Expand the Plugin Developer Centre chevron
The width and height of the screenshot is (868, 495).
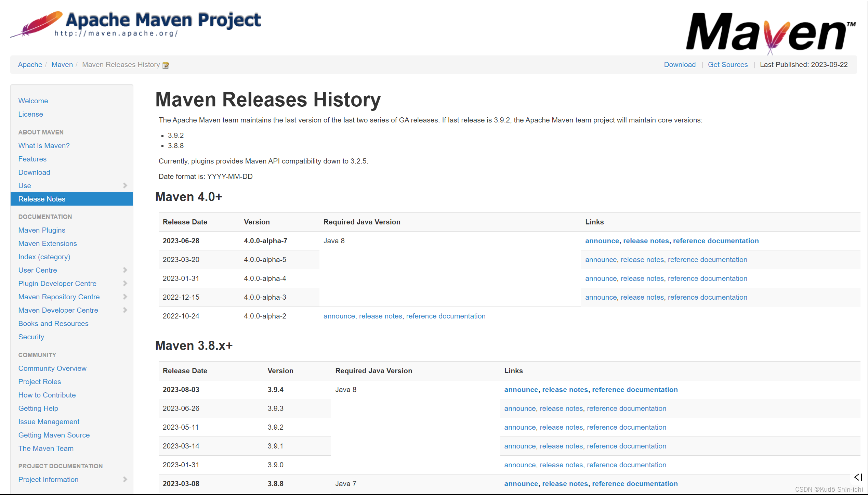(x=125, y=283)
